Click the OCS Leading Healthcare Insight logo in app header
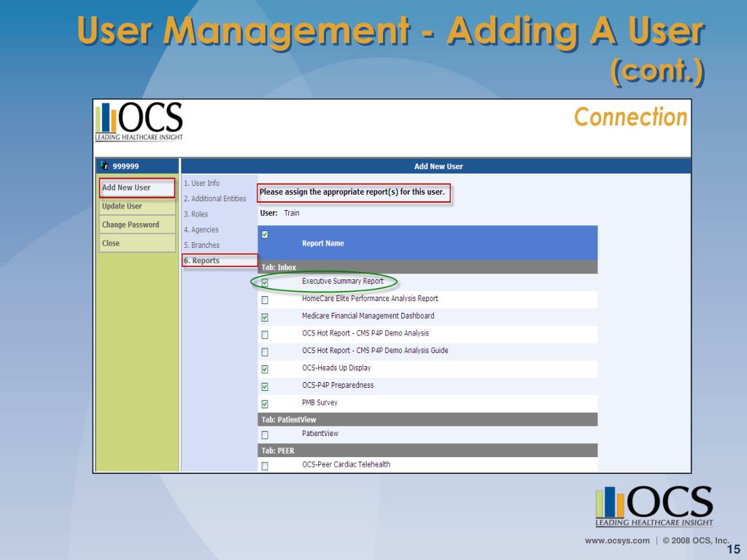This screenshot has height=560, width=747. click(x=139, y=121)
